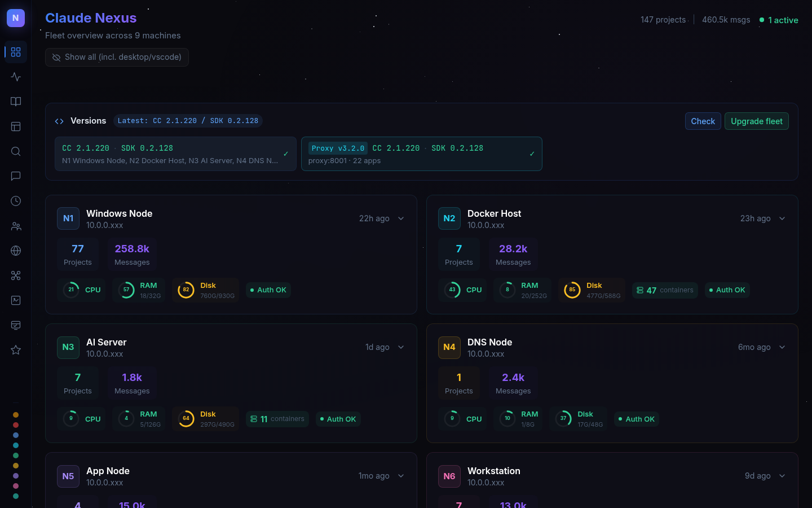Click the search magnifier icon in sidebar
The height and width of the screenshot is (508, 812).
click(x=16, y=151)
